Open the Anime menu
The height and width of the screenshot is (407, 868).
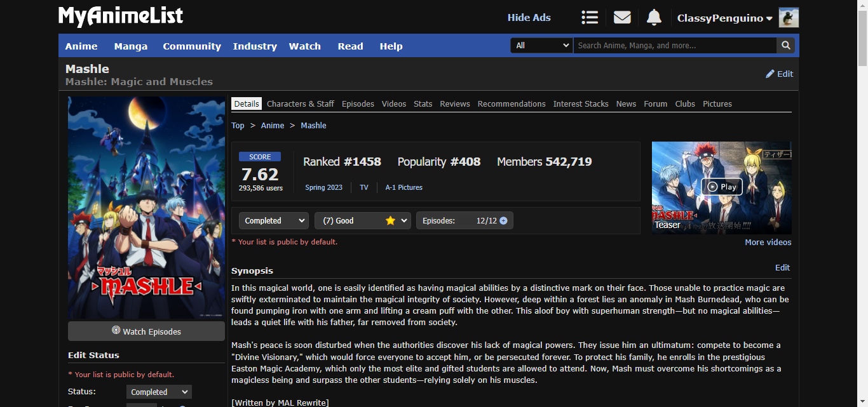pyautogui.click(x=81, y=46)
